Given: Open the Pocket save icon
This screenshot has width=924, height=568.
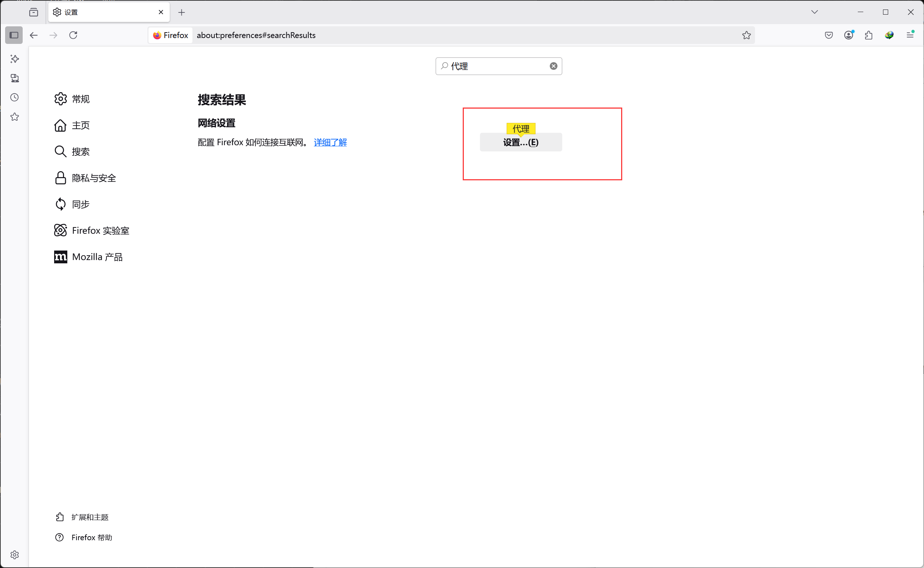Looking at the screenshot, I should 829,35.
